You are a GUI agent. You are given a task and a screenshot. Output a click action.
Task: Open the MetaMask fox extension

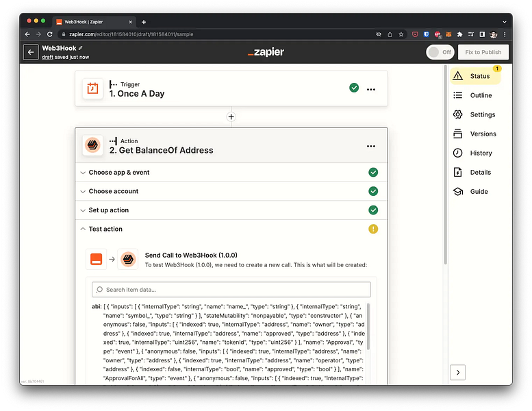coord(448,34)
